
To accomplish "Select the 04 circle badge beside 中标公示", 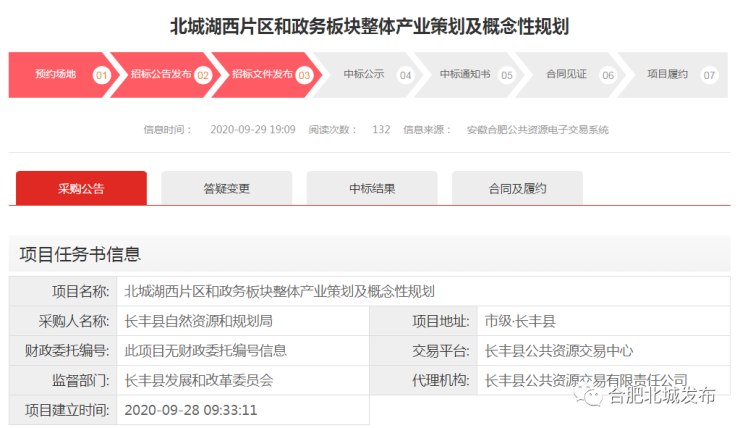I will [405, 75].
